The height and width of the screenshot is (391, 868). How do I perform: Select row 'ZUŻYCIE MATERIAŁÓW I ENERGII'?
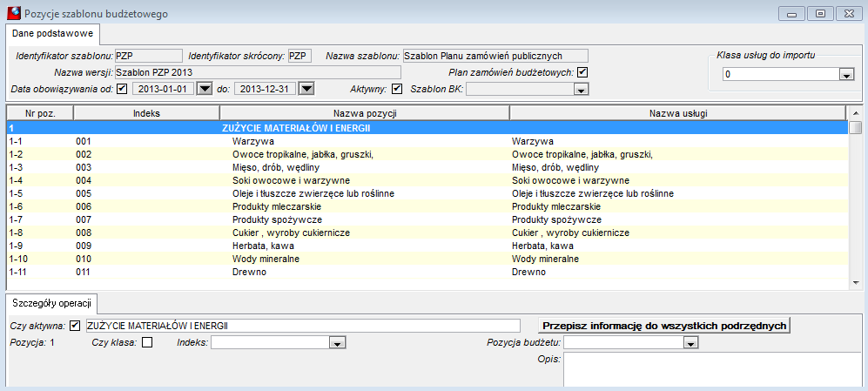[427, 128]
